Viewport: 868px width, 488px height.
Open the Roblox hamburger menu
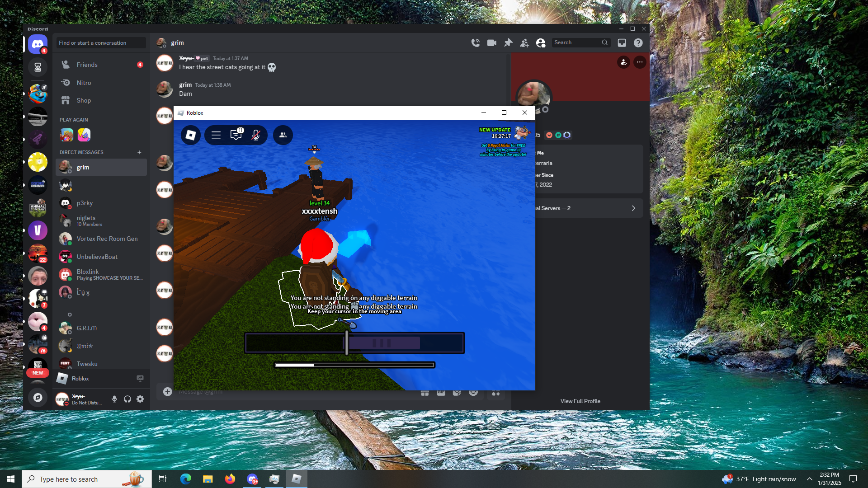(x=216, y=135)
